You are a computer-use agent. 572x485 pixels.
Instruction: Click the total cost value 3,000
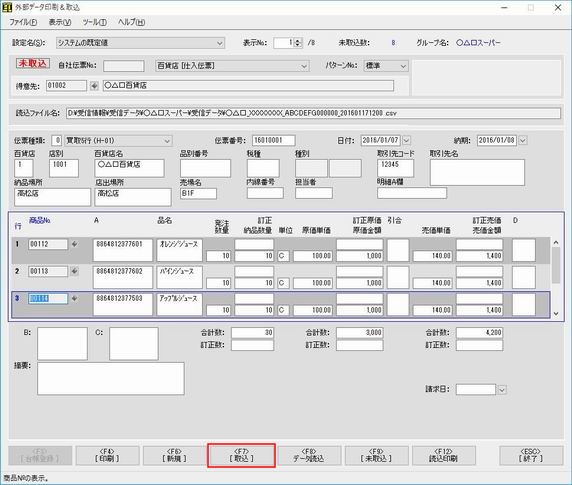click(360, 333)
